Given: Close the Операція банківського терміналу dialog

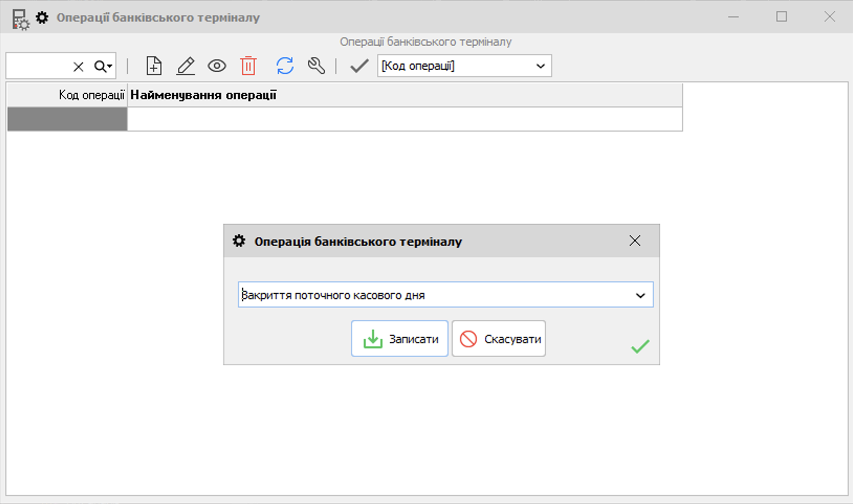Looking at the screenshot, I should pos(635,241).
